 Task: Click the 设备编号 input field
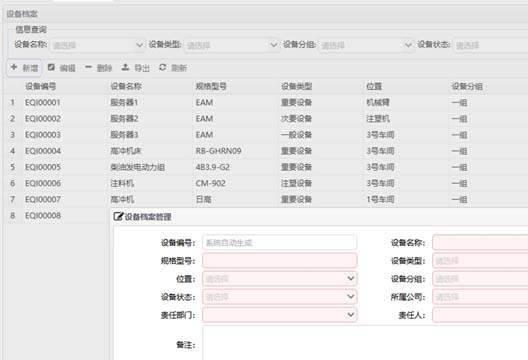(x=279, y=242)
